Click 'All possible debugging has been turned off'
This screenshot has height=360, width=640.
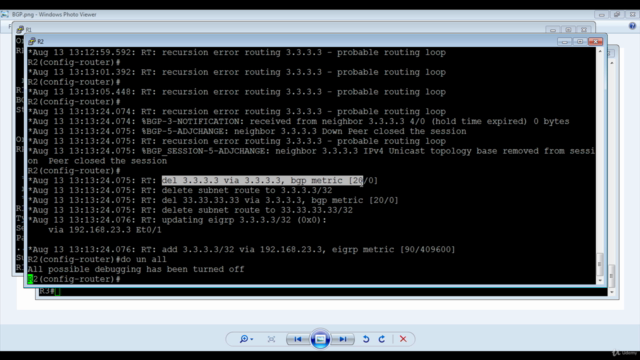click(136, 269)
